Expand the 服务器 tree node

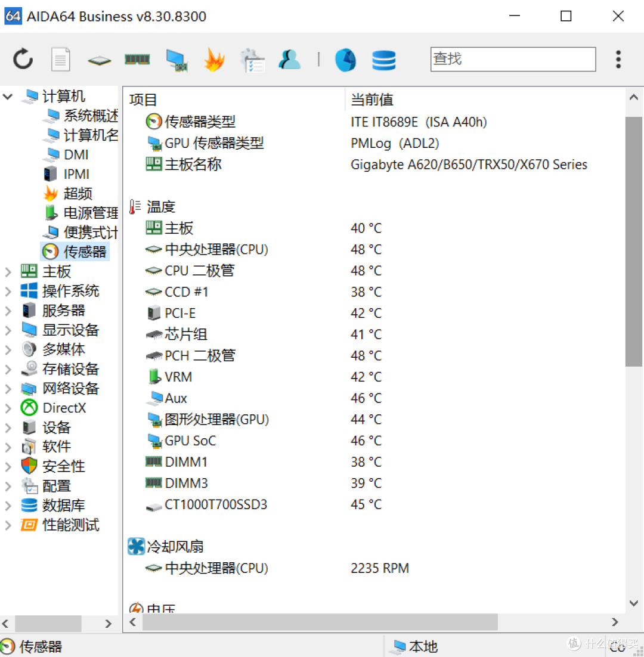coord(8,311)
